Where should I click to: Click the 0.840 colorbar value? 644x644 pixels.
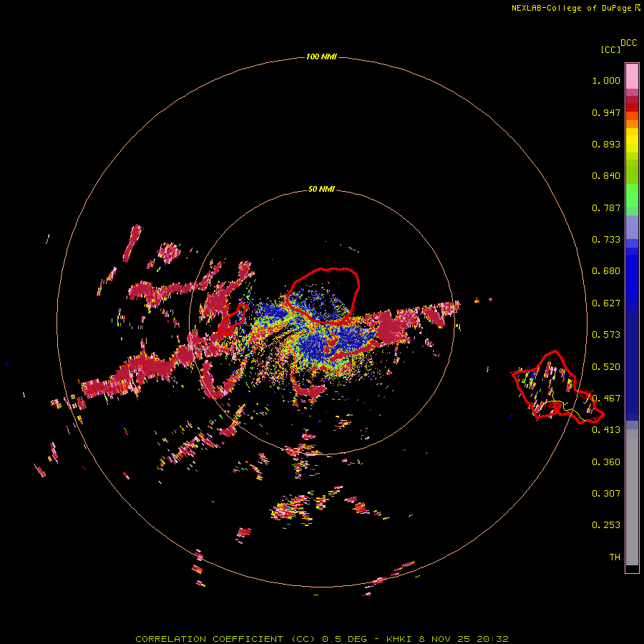606,176
